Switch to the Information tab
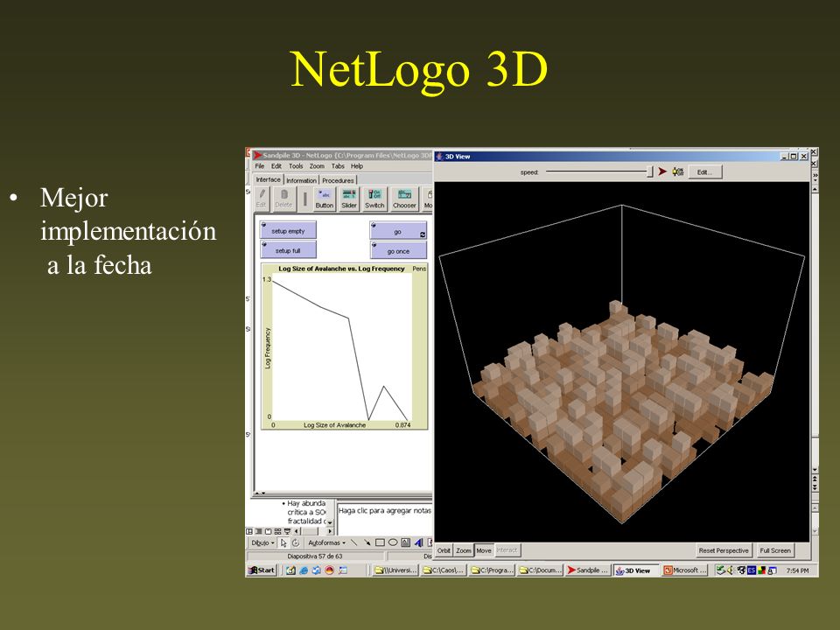Screen dimensions: 840x630 [x=301, y=180]
